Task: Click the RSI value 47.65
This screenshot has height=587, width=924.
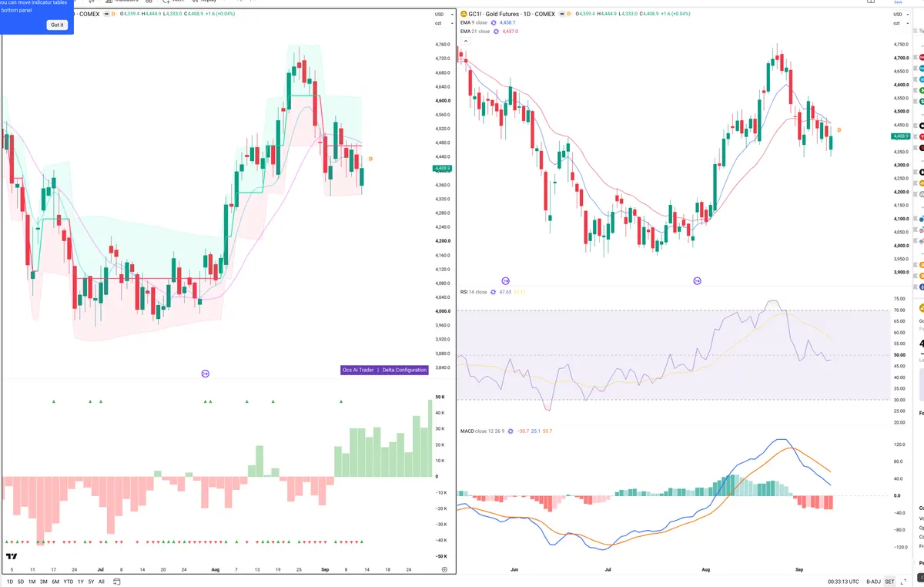Action: coord(505,292)
